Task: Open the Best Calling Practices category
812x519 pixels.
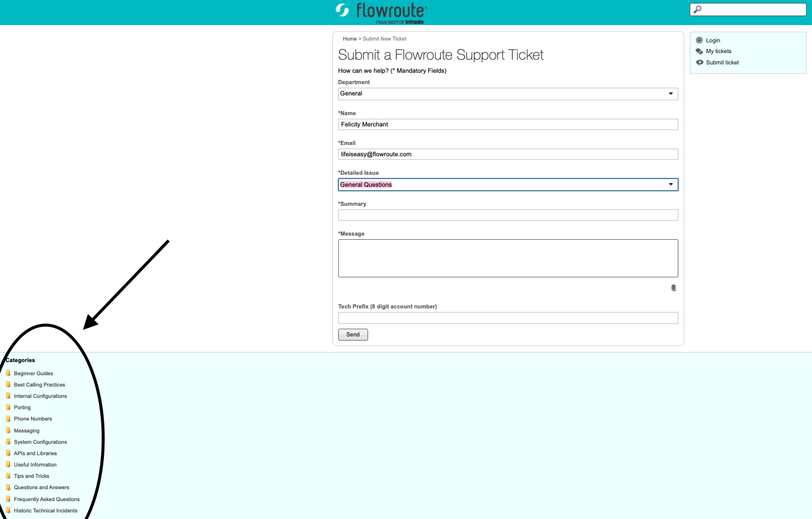Action: coord(39,385)
